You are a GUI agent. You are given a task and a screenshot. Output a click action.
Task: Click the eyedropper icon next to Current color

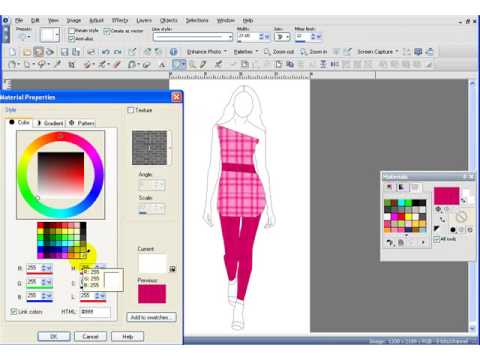point(172,269)
